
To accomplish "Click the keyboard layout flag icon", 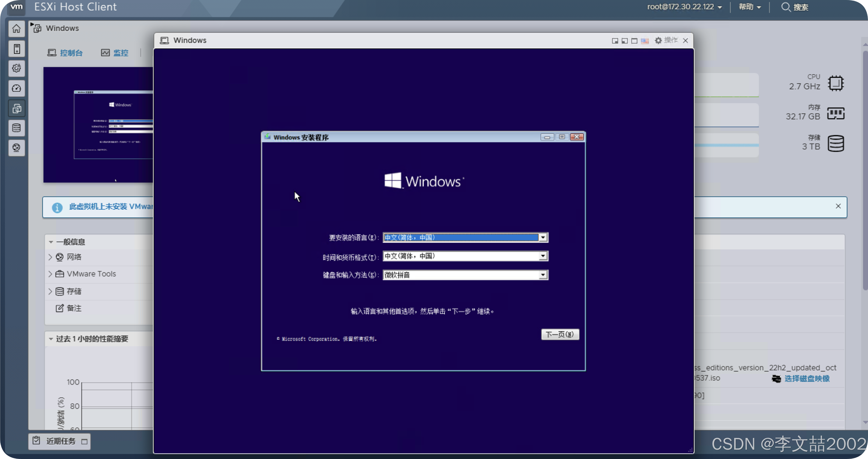I will coord(645,41).
